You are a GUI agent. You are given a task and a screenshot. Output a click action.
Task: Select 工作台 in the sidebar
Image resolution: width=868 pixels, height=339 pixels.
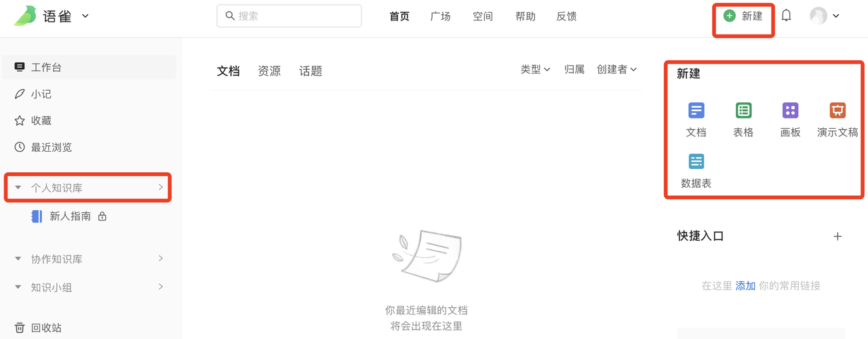tap(89, 67)
